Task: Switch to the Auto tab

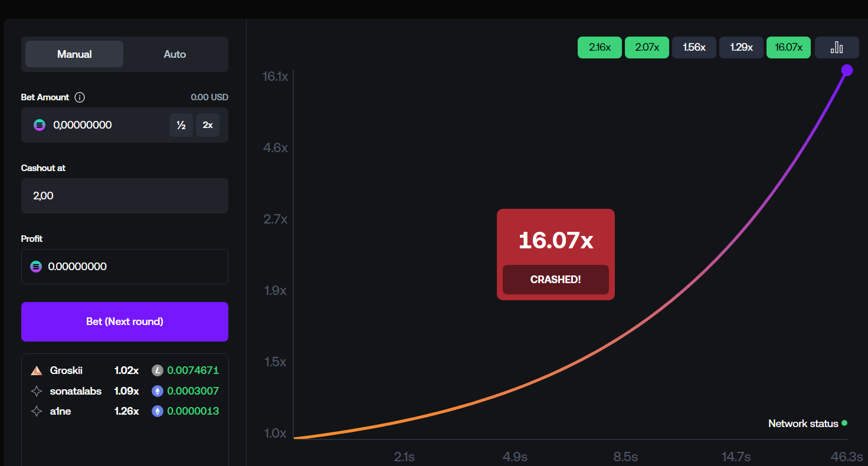Action: point(175,54)
